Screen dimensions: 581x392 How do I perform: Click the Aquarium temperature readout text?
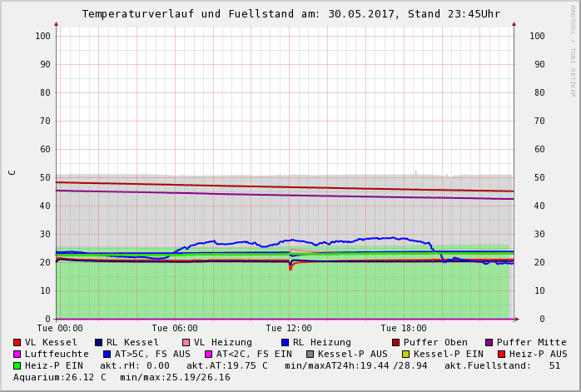click(60, 377)
